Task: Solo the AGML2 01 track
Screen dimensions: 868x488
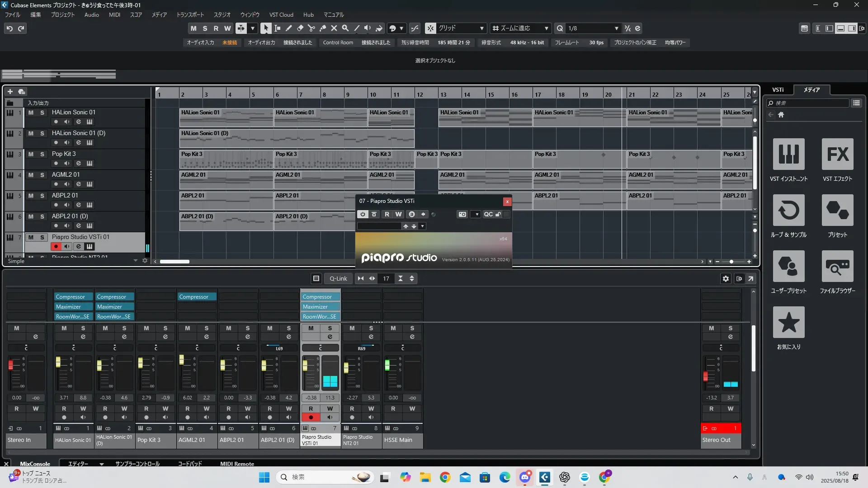Action: [x=42, y=175]
